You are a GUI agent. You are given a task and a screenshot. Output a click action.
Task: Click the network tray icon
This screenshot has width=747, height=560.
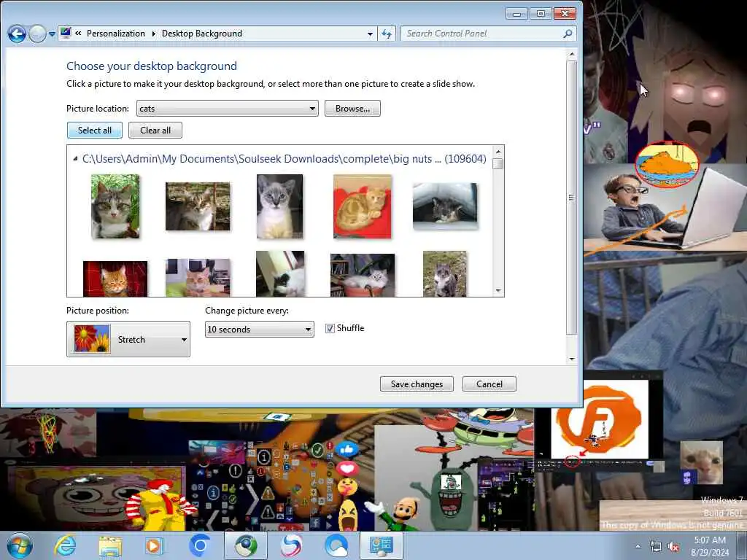pyautogui.click(x=656, y=547)
